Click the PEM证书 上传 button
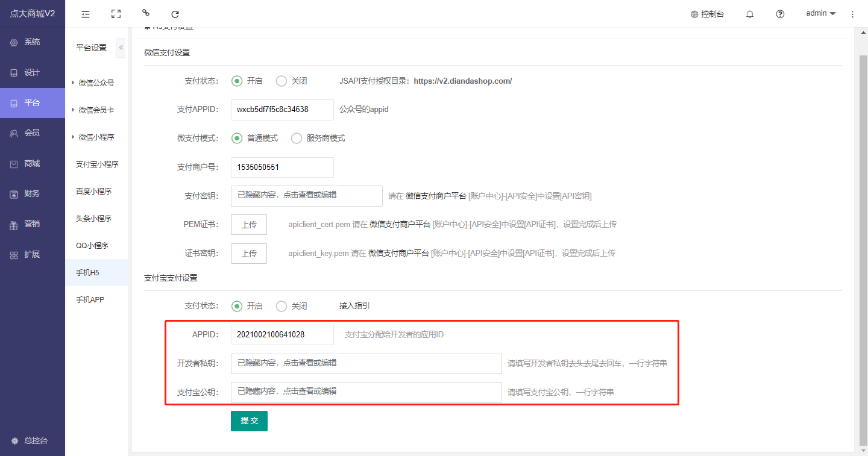 click(x=249, y=225)
